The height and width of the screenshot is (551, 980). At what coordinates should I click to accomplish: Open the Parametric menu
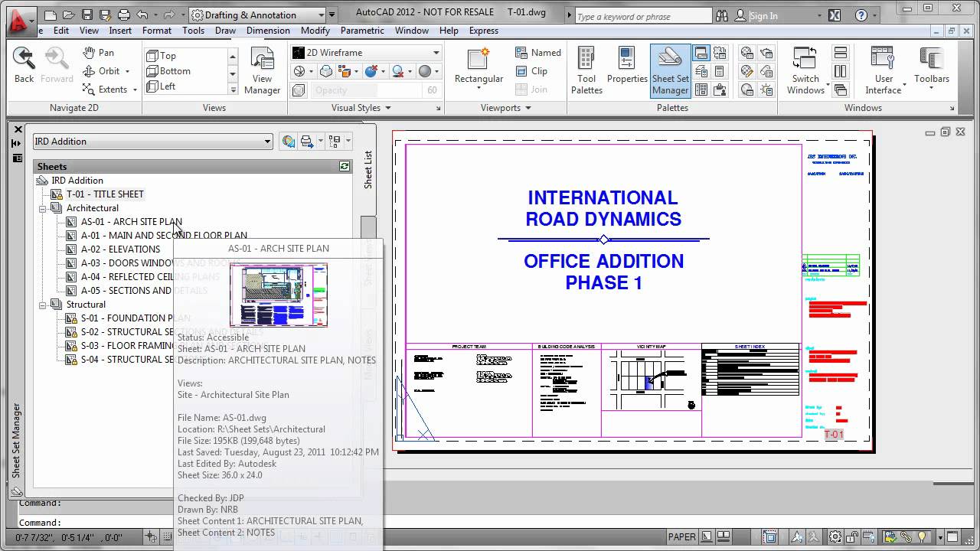point(362,31)
